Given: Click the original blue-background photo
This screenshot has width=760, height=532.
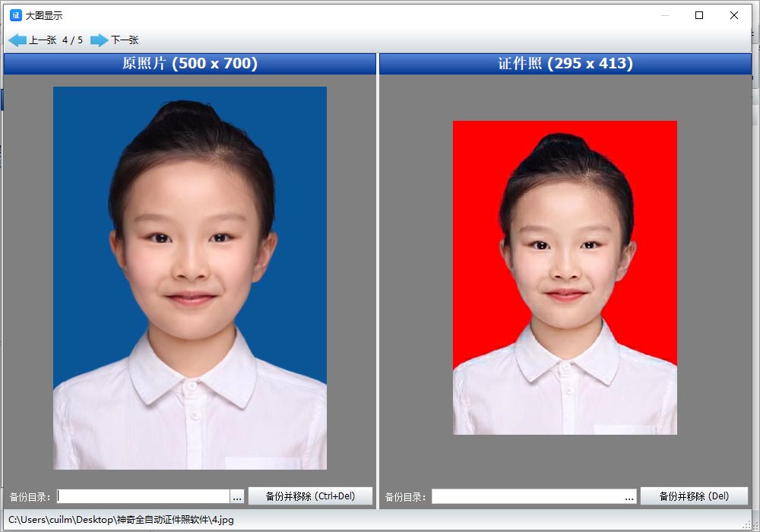Looking at the screenshot, I should click(x=190, y=278).
